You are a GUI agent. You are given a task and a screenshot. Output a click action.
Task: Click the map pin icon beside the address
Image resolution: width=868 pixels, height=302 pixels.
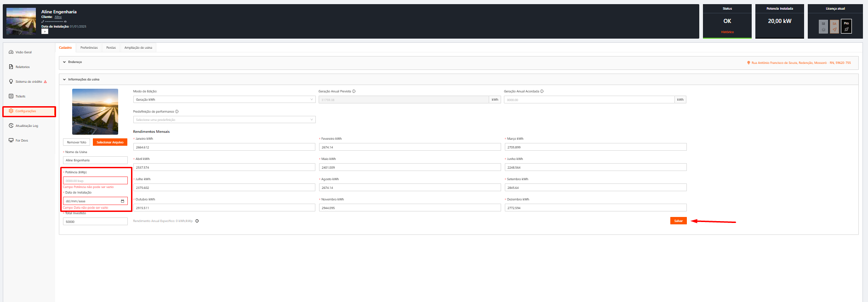pos(748,63)
